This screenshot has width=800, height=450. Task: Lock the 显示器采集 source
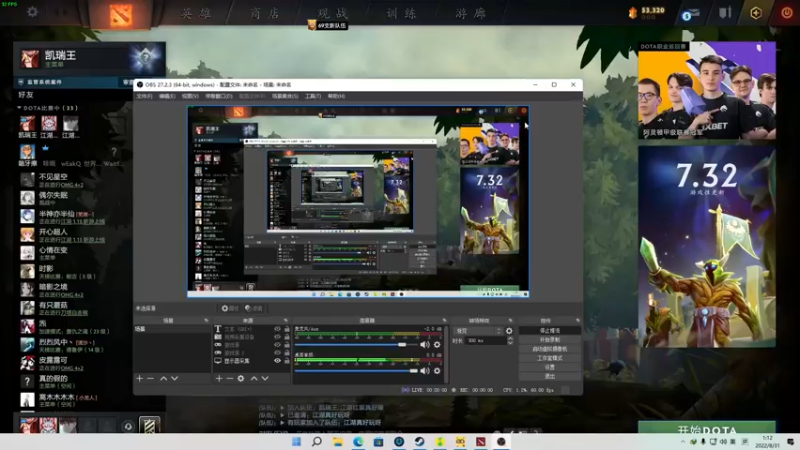pyautogui.click(x=287, y=361)
